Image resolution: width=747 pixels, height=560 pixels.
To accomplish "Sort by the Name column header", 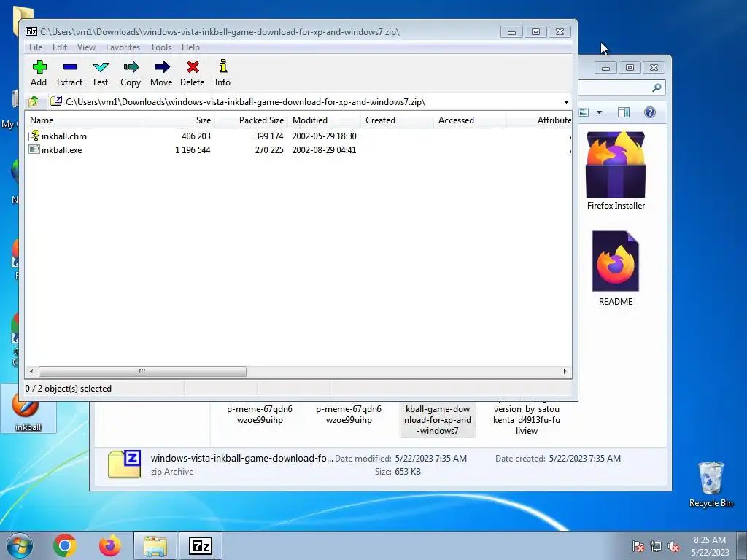I will [83, 120].
